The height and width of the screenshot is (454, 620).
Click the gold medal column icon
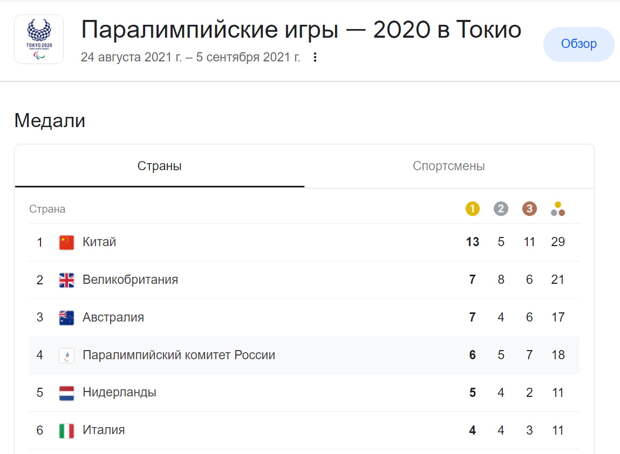click(x=472, y=209)
